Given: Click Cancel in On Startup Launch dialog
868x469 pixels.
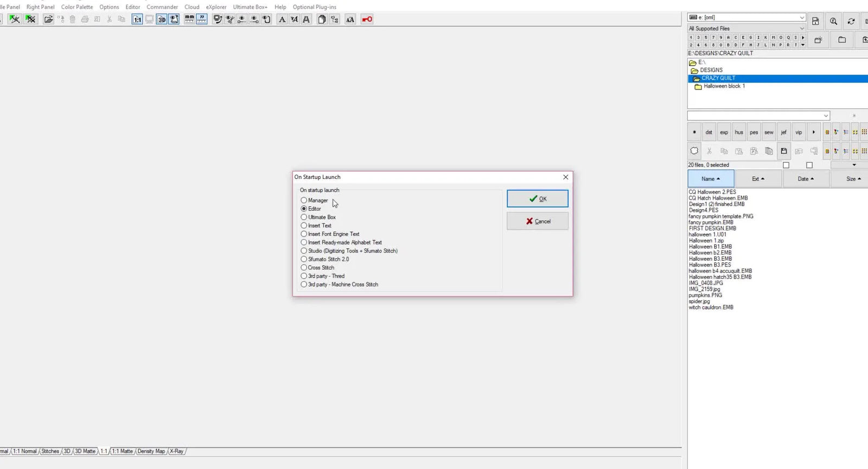Looking at the screenshot, I should tap(538, 221).
